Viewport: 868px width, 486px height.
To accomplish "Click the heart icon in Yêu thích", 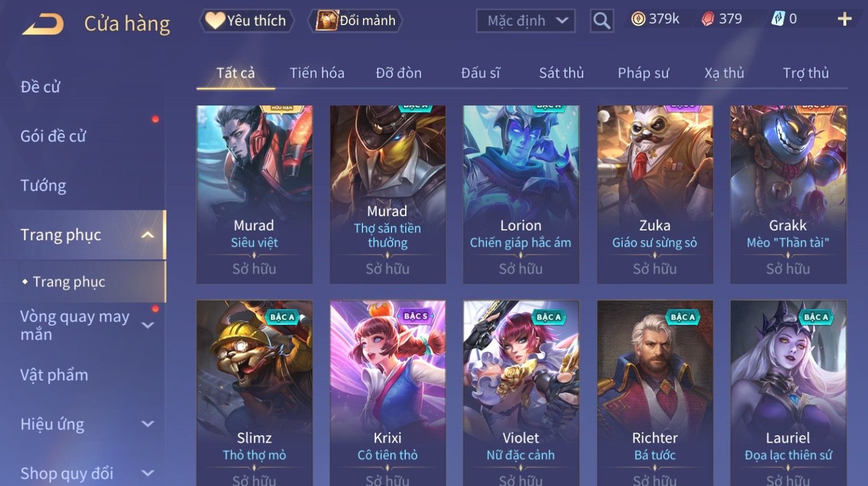I will coord(215,21).
